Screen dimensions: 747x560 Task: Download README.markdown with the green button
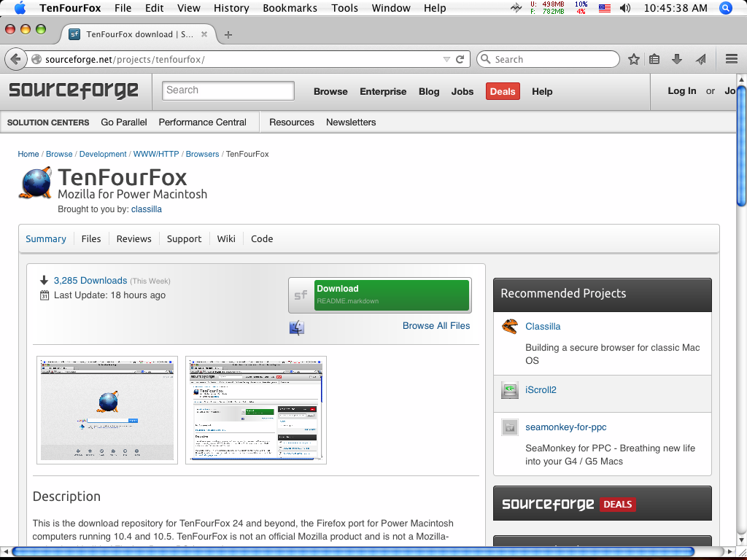390,295
